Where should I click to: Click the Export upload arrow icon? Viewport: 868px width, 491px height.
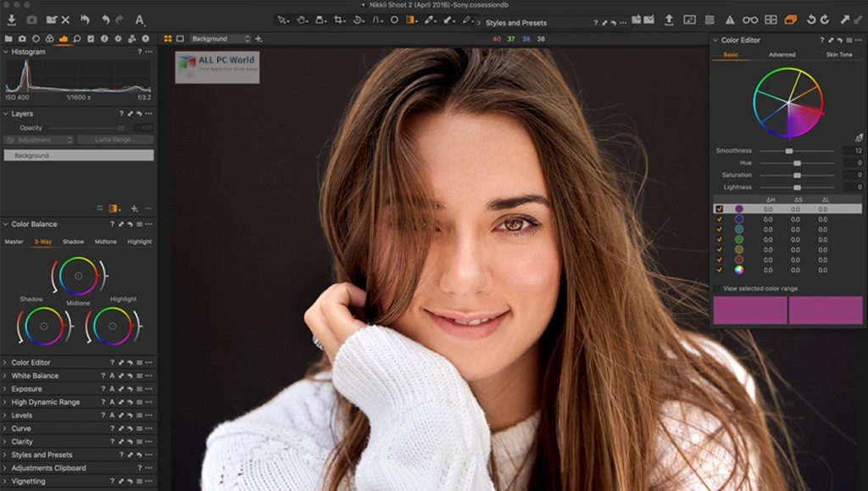pyautogui.click(x=669, y=20)
